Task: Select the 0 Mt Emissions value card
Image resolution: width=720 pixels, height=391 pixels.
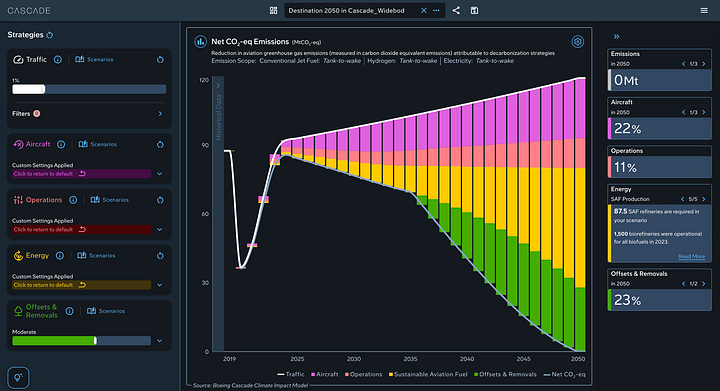Action: click(x=659, y=80)
